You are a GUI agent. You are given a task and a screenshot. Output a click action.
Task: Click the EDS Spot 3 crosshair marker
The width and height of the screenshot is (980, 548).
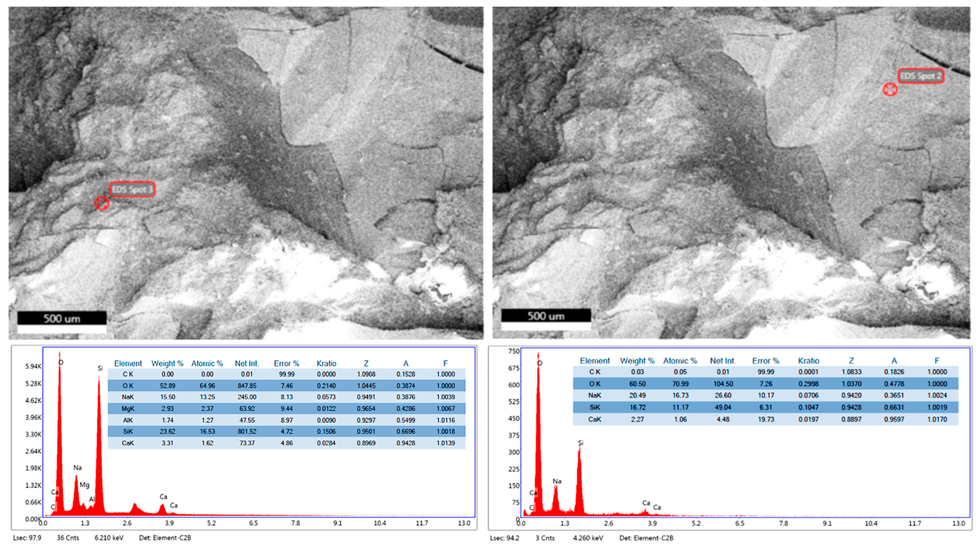click(x=102, y=203)
